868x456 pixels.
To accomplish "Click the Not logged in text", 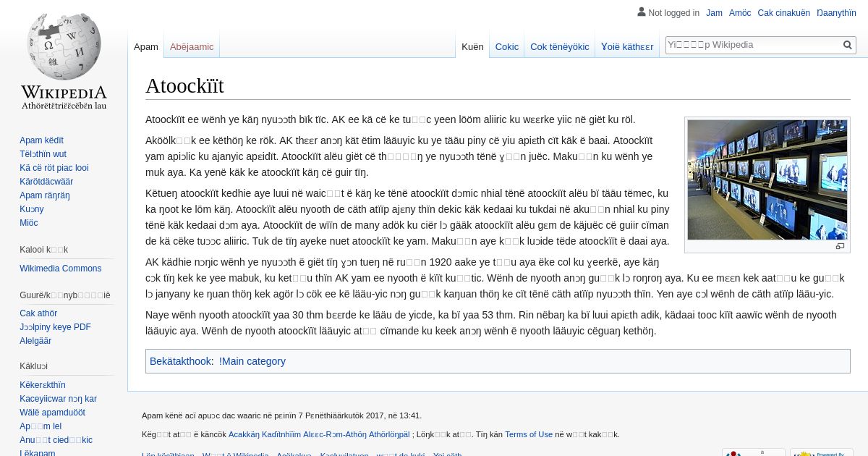I will coord(674,13).
